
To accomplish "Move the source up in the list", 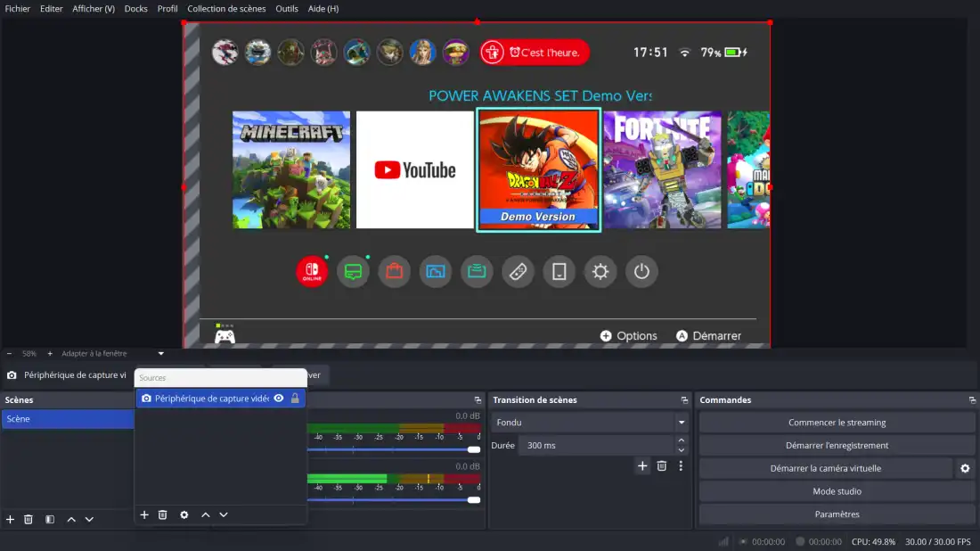I will pos(206,514).
